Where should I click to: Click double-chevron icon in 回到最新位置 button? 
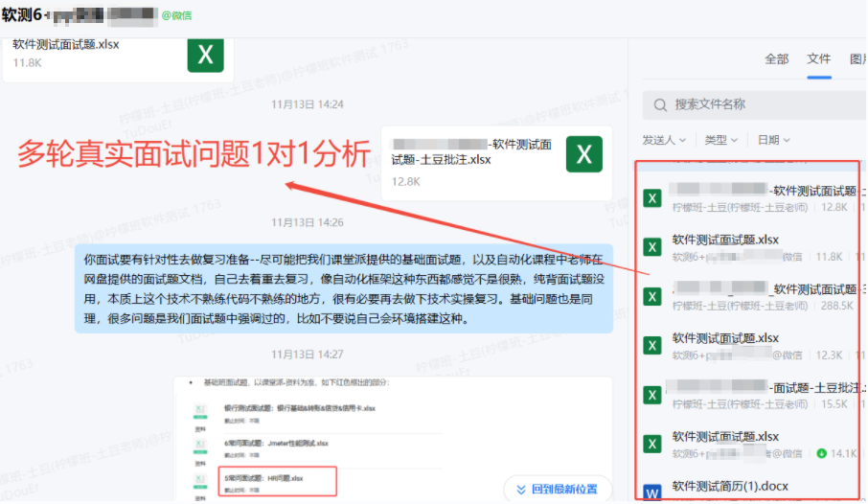pyautogui.click(x=521, y=489)
